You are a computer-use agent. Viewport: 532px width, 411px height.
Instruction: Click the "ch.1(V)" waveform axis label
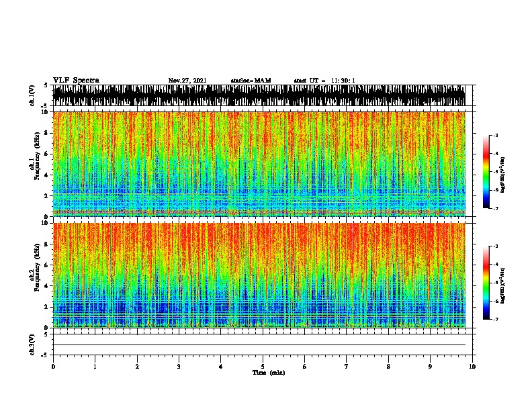pyautogui.click(x=32, y=95)
